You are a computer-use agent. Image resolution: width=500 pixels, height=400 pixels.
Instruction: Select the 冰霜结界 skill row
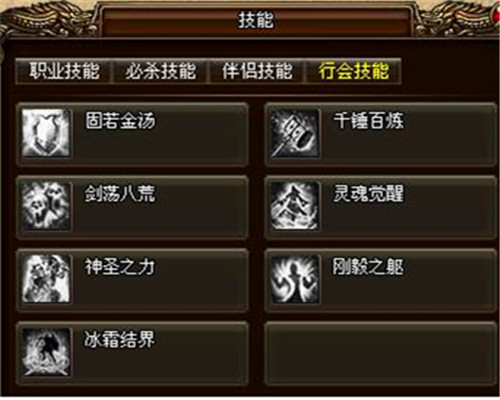[132, 353]
